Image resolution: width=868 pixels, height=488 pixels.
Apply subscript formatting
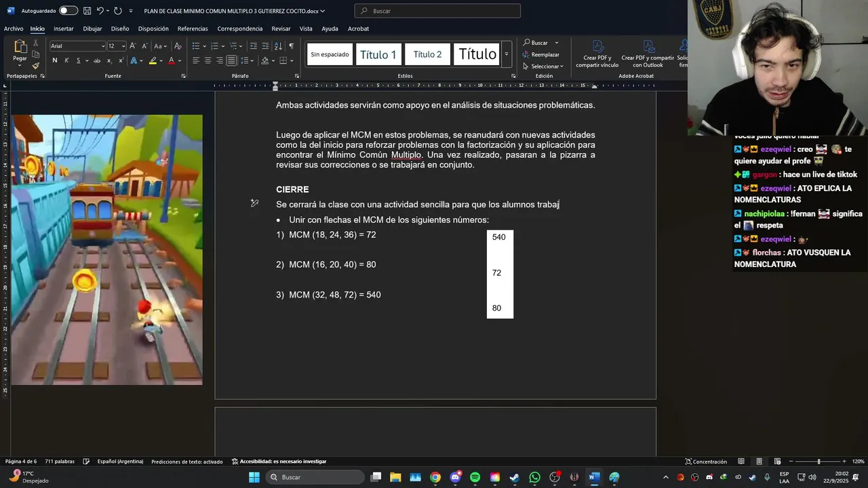coord(108,60)
